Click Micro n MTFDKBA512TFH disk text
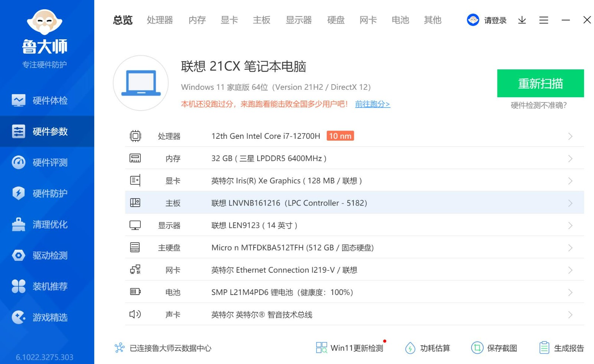 point(293,247)
